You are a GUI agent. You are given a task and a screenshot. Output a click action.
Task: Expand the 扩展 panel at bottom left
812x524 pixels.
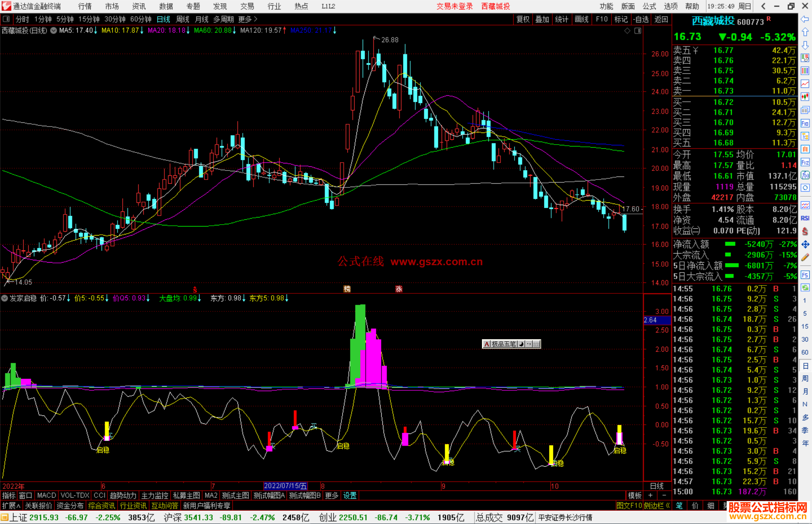click(11, 506)
